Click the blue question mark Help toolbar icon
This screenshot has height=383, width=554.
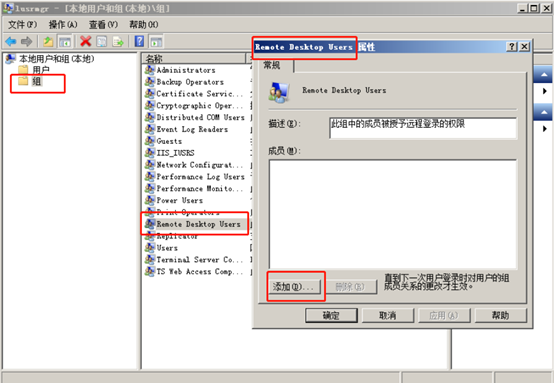click(x=140, y=41)
